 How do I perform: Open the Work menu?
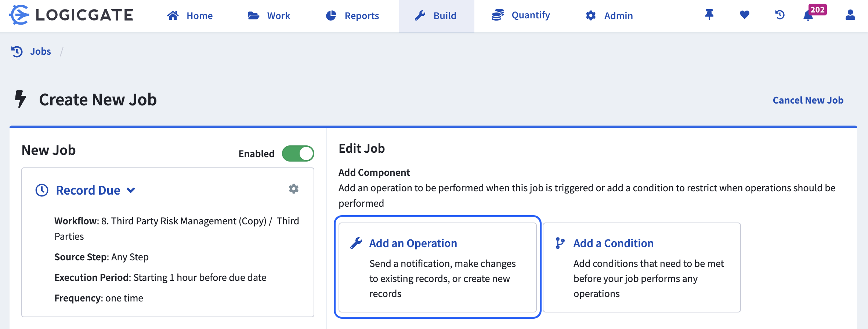coord(269,16)
